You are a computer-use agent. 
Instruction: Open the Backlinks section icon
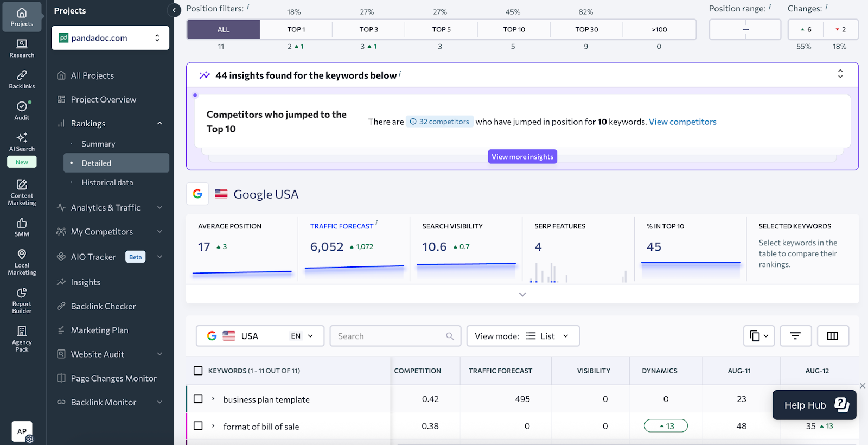coord(22,79)
